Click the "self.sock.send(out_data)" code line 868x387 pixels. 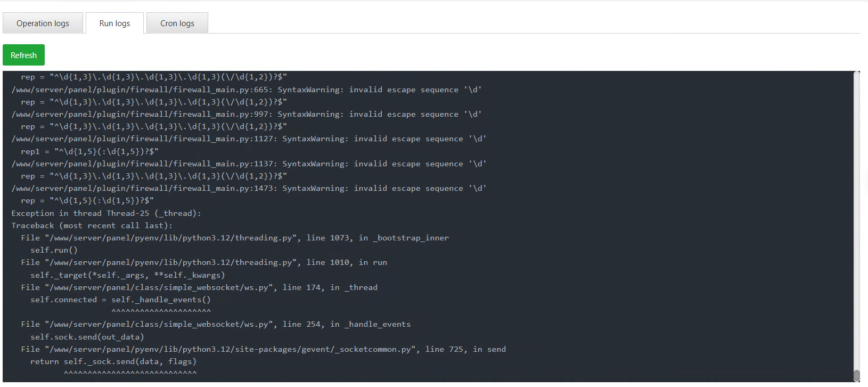[x=87, y=337]
